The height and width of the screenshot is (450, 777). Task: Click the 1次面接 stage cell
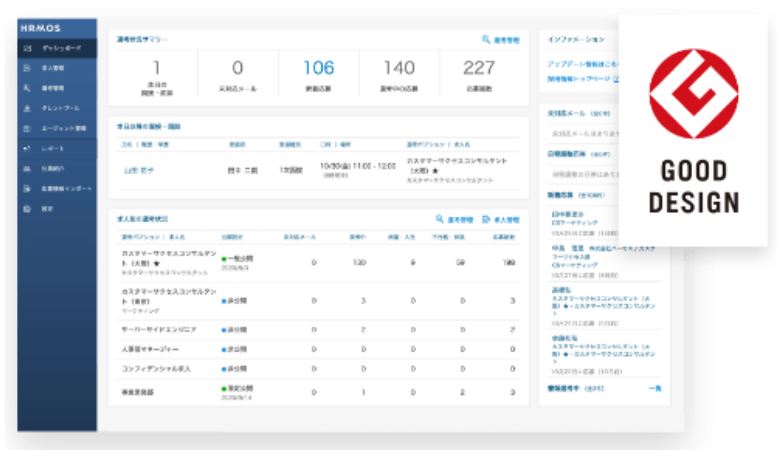point(291,170)
